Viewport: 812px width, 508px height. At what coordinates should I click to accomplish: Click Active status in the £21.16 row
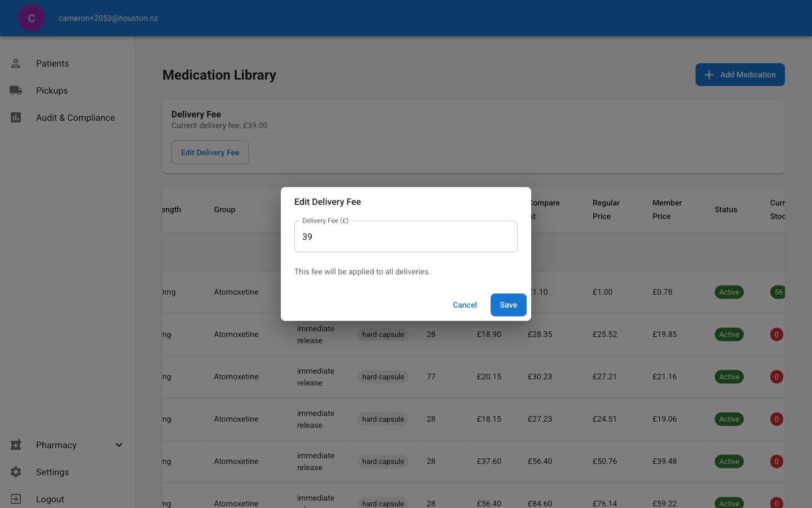[x=729, y=376]
